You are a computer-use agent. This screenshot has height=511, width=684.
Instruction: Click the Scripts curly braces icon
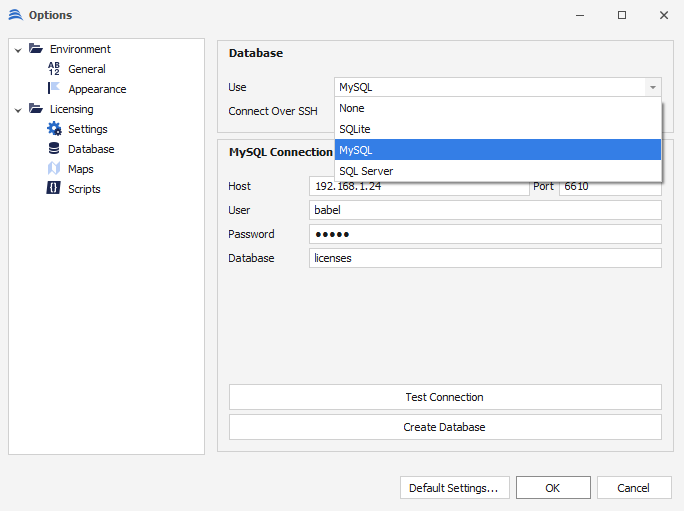tap(54, 189)
